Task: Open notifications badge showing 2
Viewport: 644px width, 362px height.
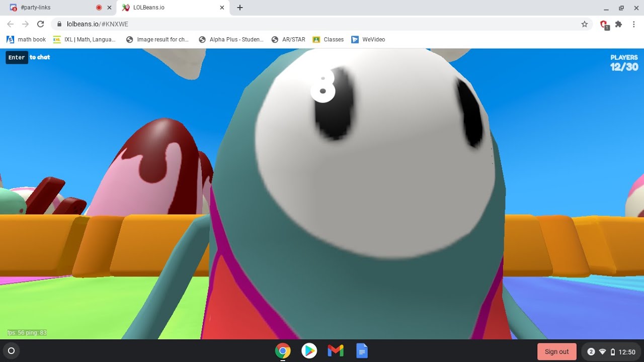Action: point(591,351)
